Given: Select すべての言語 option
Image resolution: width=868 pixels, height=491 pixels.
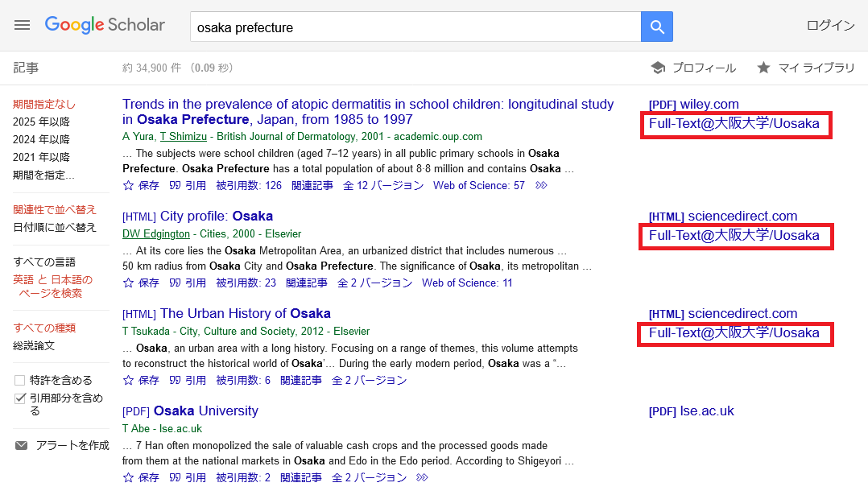Looking at the screenshot, I should point(44,262).
